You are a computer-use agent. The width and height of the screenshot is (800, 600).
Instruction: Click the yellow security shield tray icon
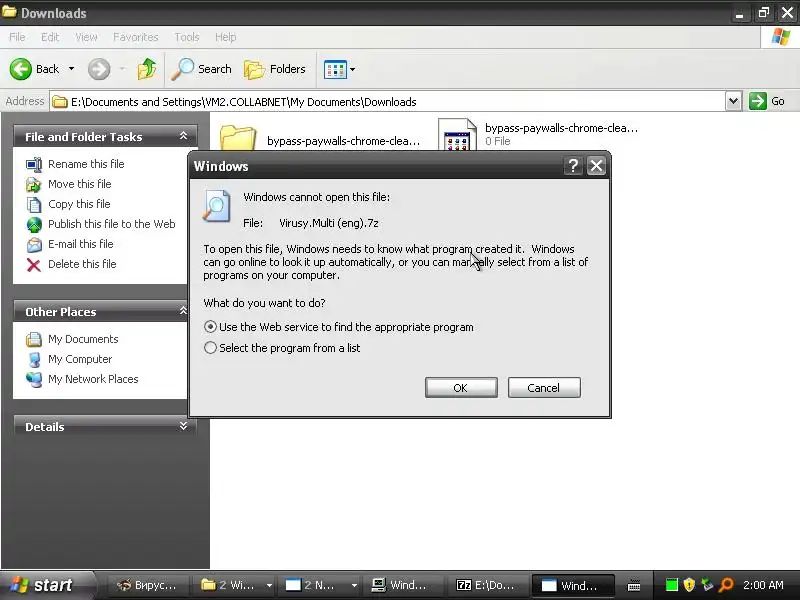point(689,585)
